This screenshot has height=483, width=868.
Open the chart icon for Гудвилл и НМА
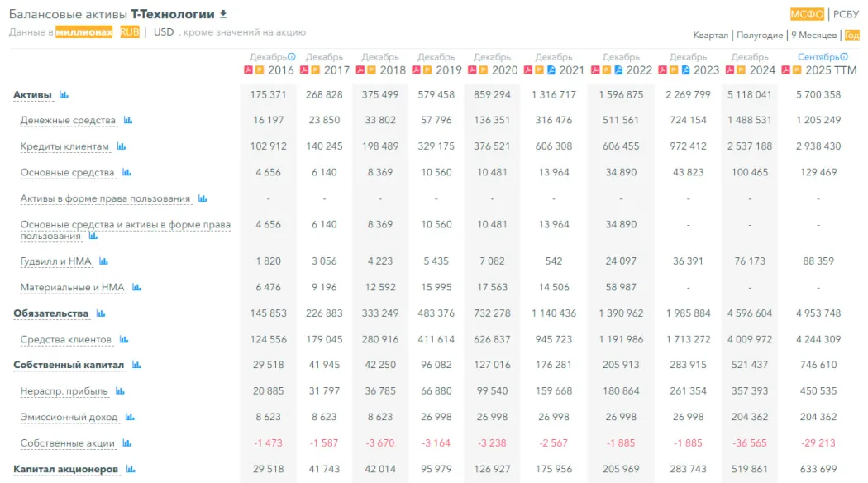pyautogui.click(x=103, y=261)
